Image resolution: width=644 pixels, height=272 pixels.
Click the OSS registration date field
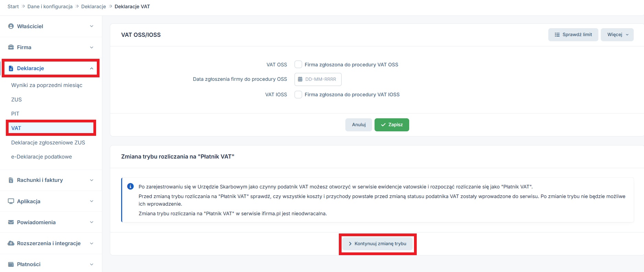[x=318, y=79]
